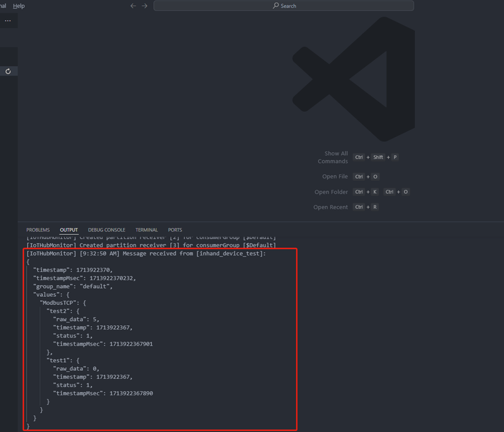This screenshot has height=432, width=504.
Task: Click the Open File shortcut label
Action: click(x=335, y=177)
